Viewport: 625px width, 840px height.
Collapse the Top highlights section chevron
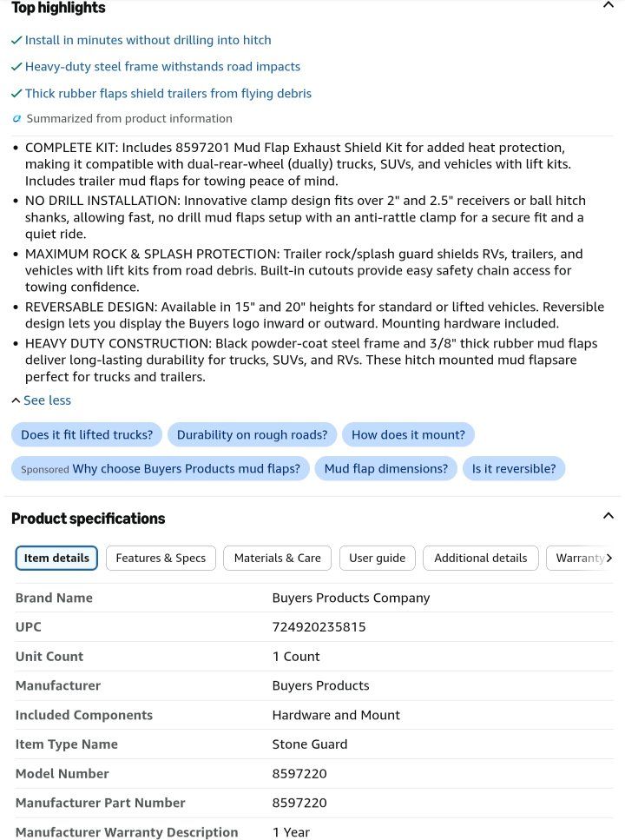click(x=608, y=5)
